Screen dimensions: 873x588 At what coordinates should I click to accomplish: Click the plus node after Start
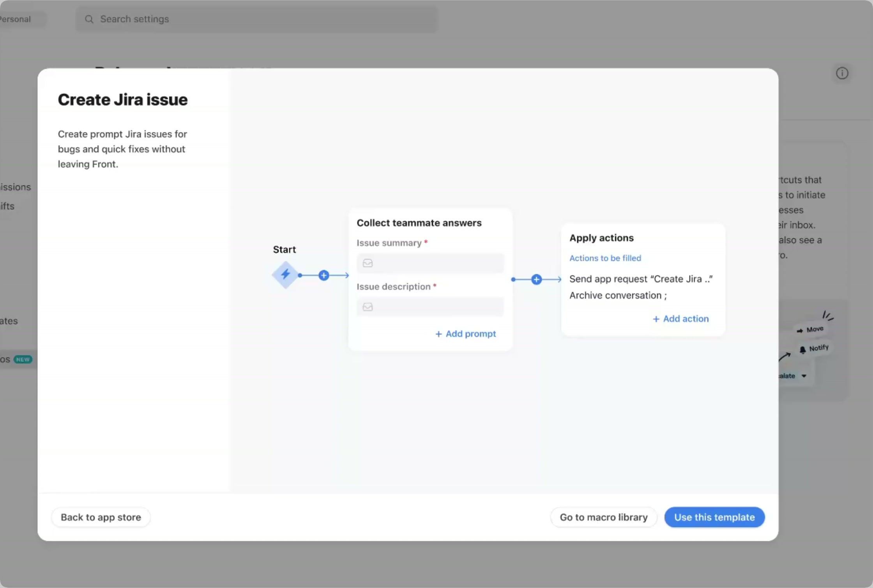click(323, 275)
